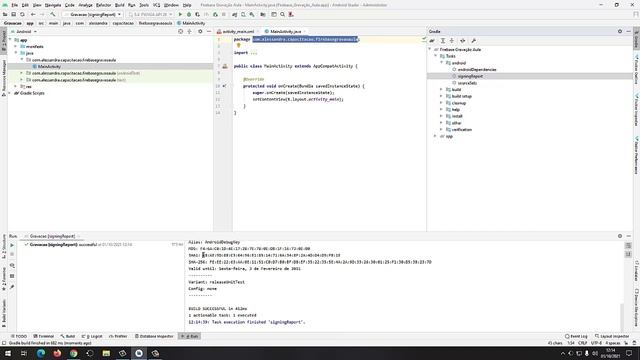Click the Back navigation arrow in the toolbar
The height and width of the screenshot is (360, 640).
33,14
